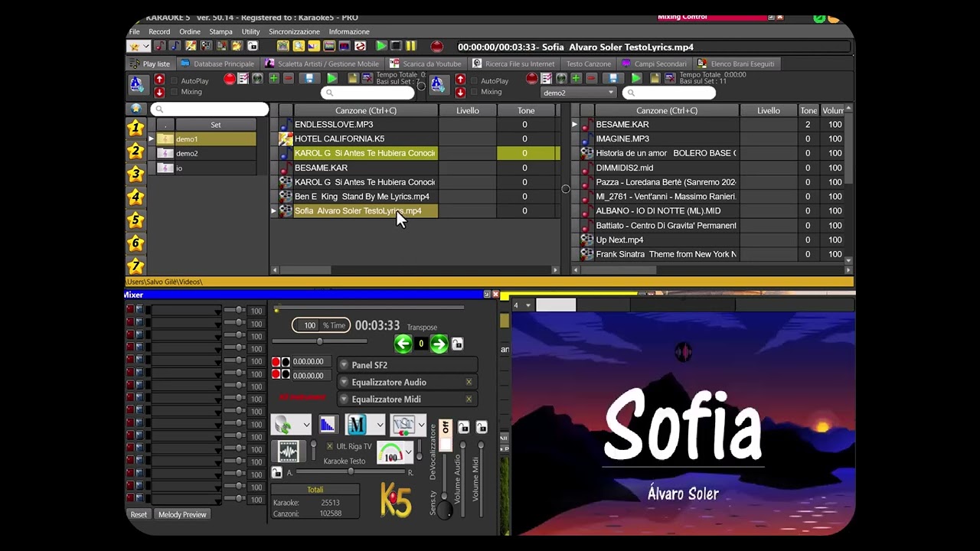Image resolution: width=980 pixels, height=551 pixels.
Task: Save the left playlist with the floppy disk icon
Action: click(309, 79)
